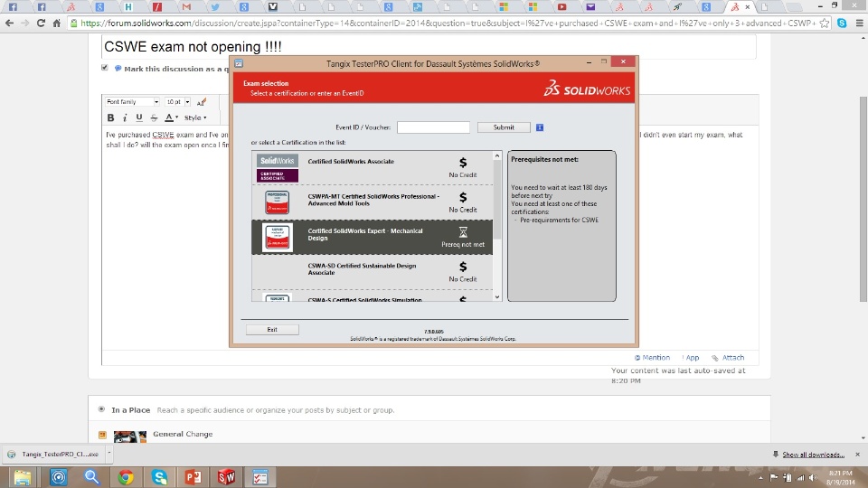Open File Explorer from the taskbar

click(x=23, y=477)
